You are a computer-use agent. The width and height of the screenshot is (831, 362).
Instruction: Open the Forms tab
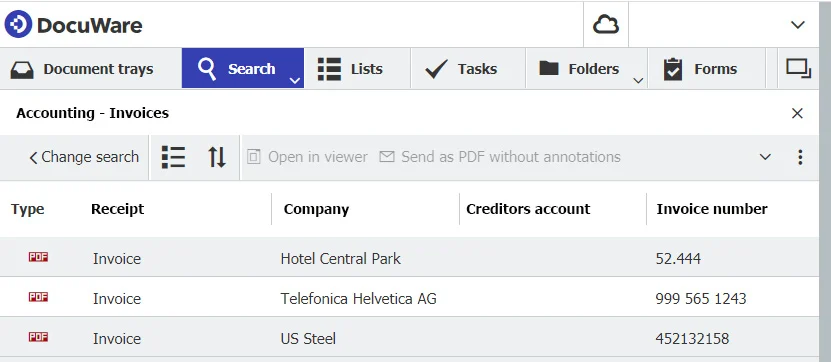tap(701, 69)
